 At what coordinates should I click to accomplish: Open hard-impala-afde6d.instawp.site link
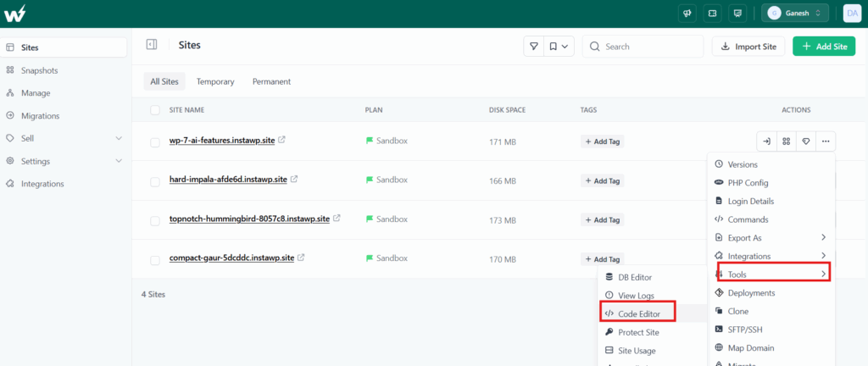(x=228, y=180)
